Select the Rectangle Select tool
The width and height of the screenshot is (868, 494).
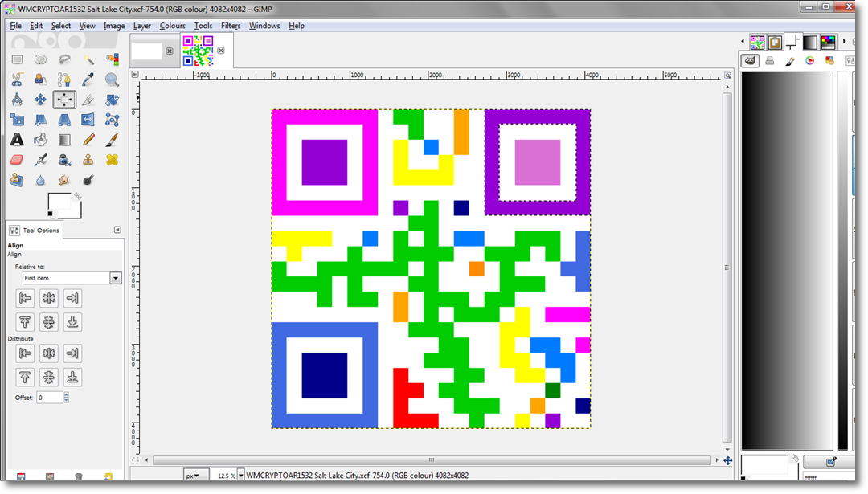point(17,59)
